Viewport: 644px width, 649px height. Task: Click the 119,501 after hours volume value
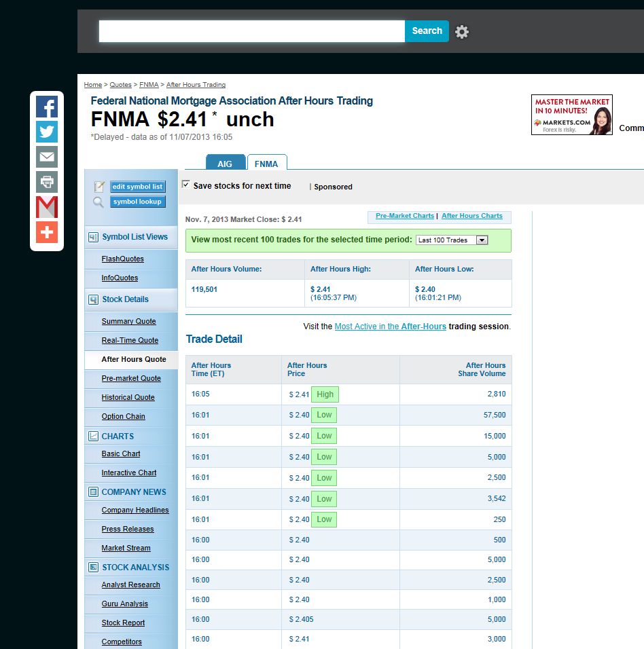click(204, 290)
